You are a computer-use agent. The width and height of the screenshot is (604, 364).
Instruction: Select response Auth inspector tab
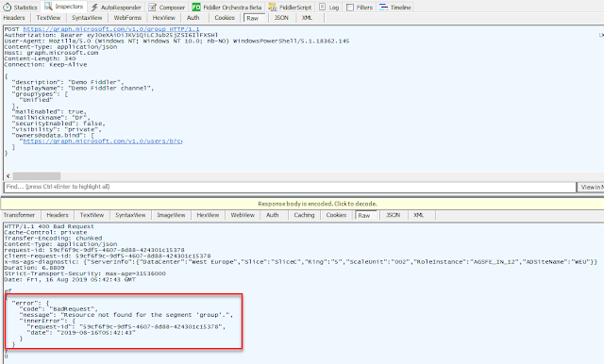(x=273, y=215)
